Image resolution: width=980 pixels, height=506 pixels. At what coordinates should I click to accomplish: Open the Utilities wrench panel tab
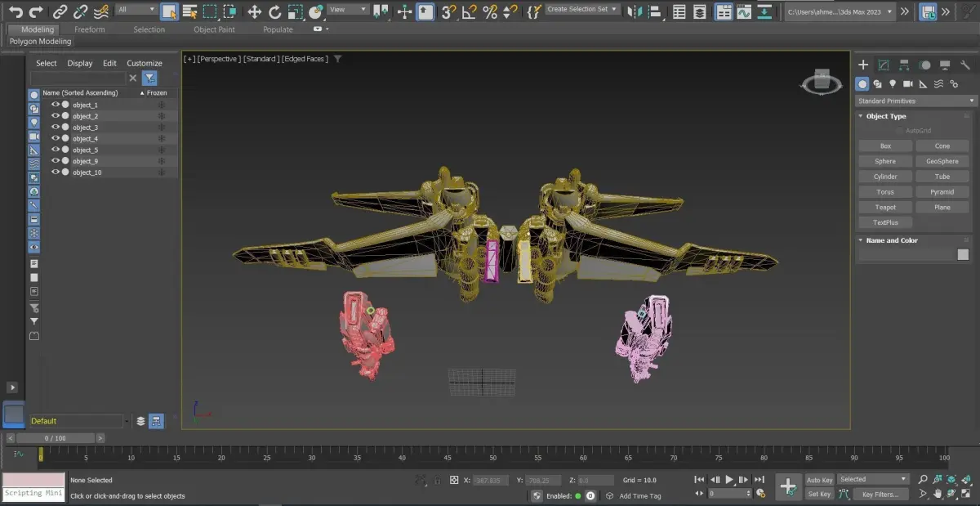point(964,65)
